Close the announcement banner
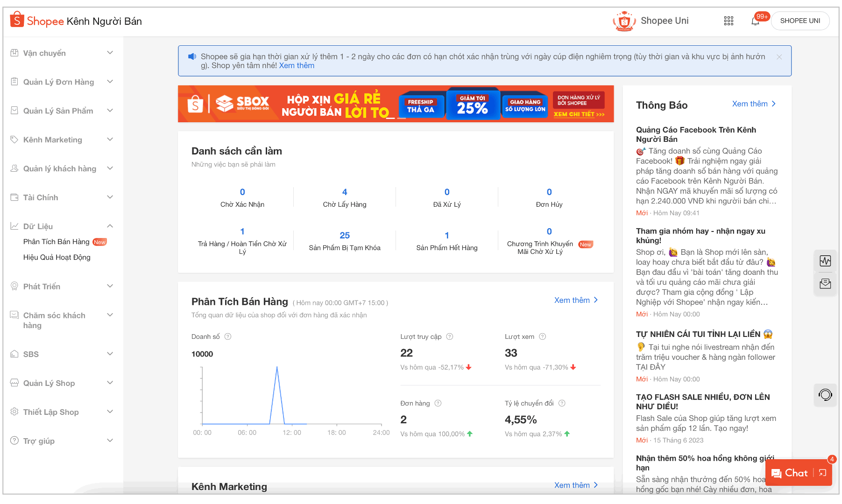Screen dimensions: 842x504 point(779,57)
